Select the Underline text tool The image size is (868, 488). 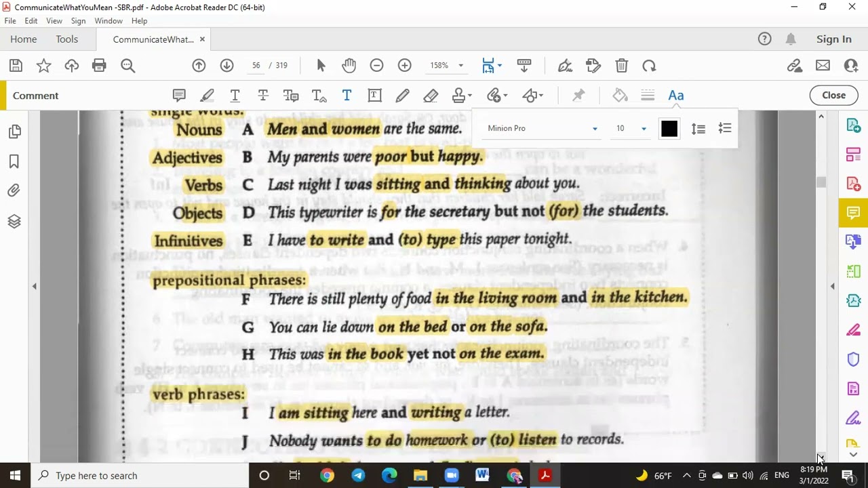[235, 96]
